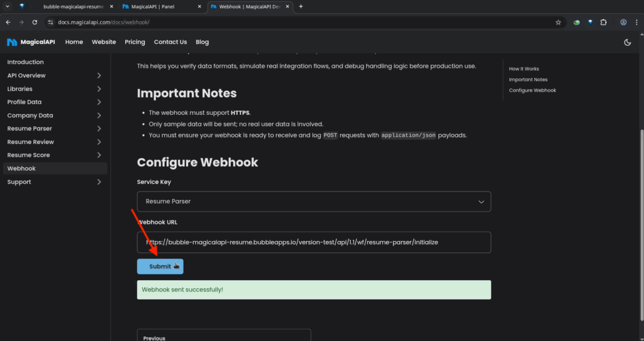The width and height of the screenshot is (644, 341).
Task: Open Service Key dropdown Resume Parser
Action: (314, 202)
